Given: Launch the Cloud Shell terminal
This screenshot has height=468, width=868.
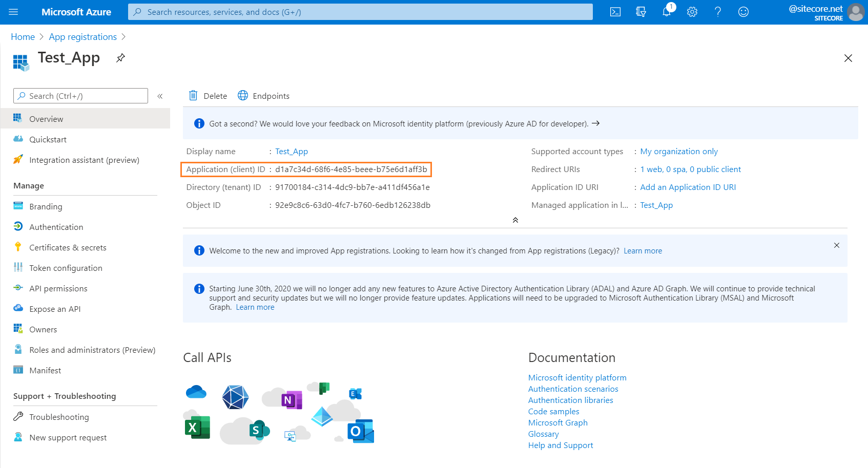Looking at the screenshot, I should (615, 12).
